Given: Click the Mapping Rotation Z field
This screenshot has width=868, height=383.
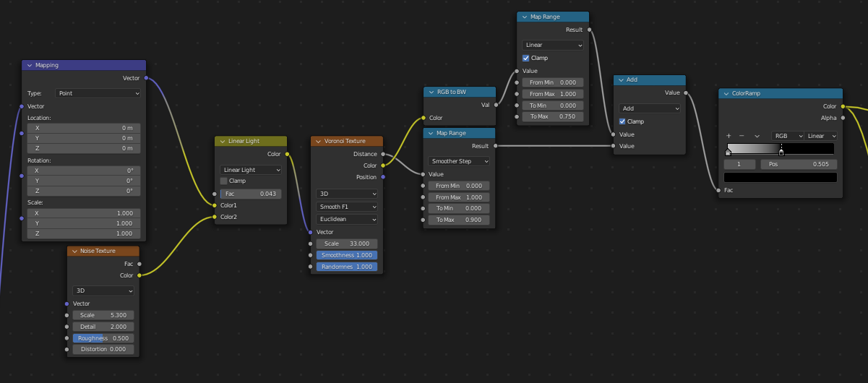Looking at the screenshot, I should [x=84, y=191].
